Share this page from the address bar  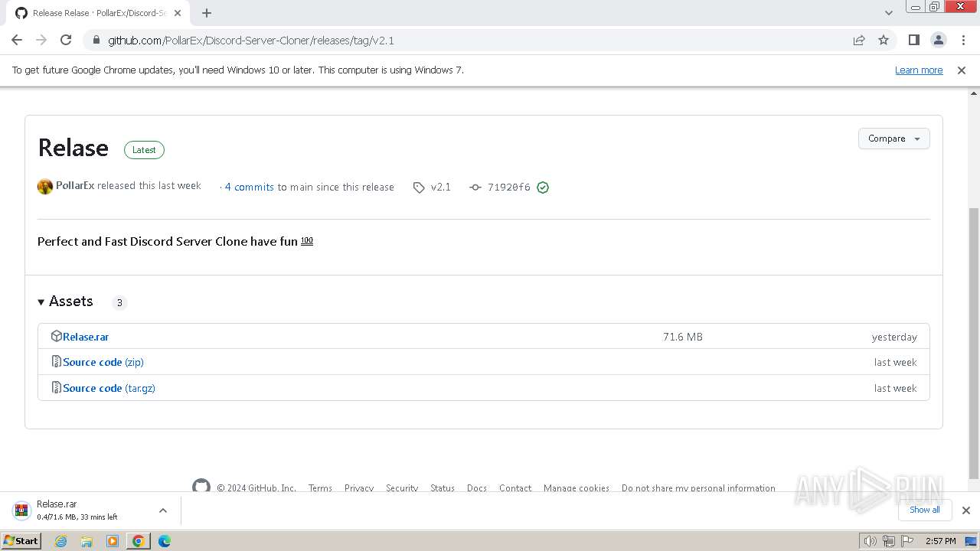(859, 40)
